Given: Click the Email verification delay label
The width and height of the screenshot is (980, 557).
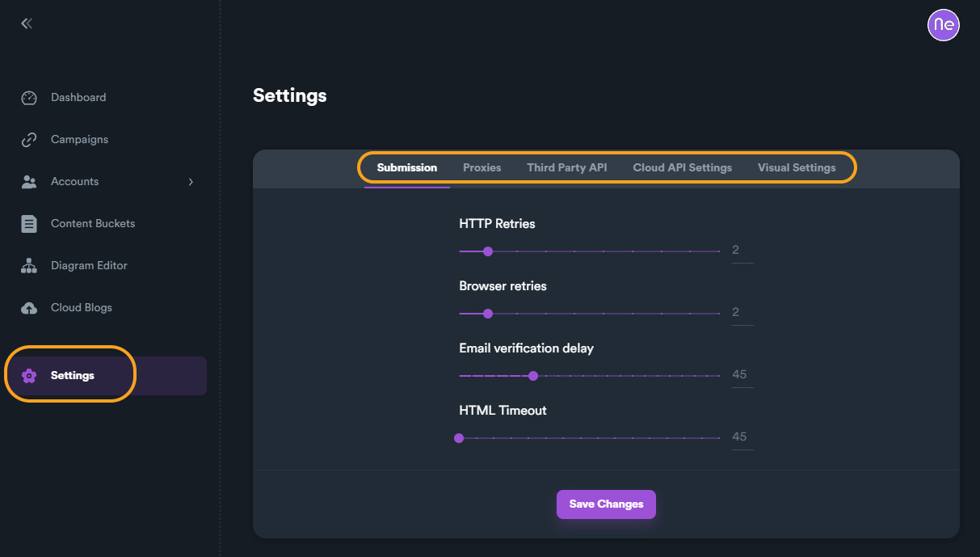Looking at the screenshot, I should click(x=526, y=348).
